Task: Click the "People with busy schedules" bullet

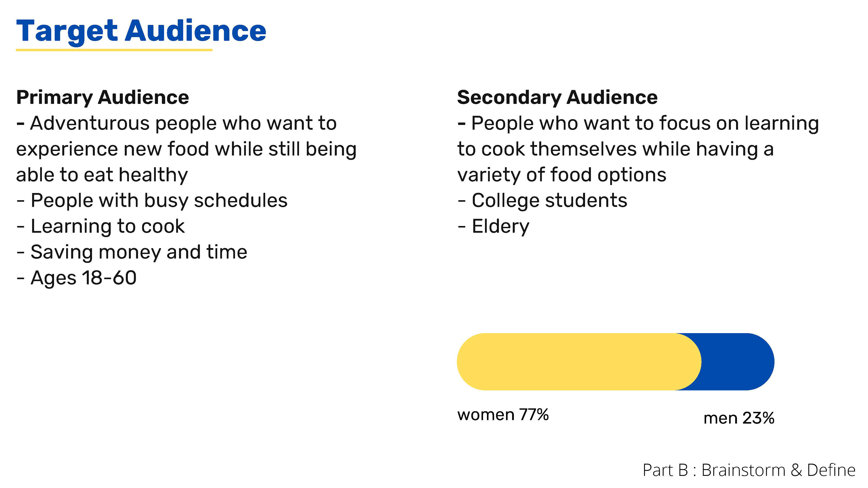Action: pyautogui.click(x=158, y=201)
